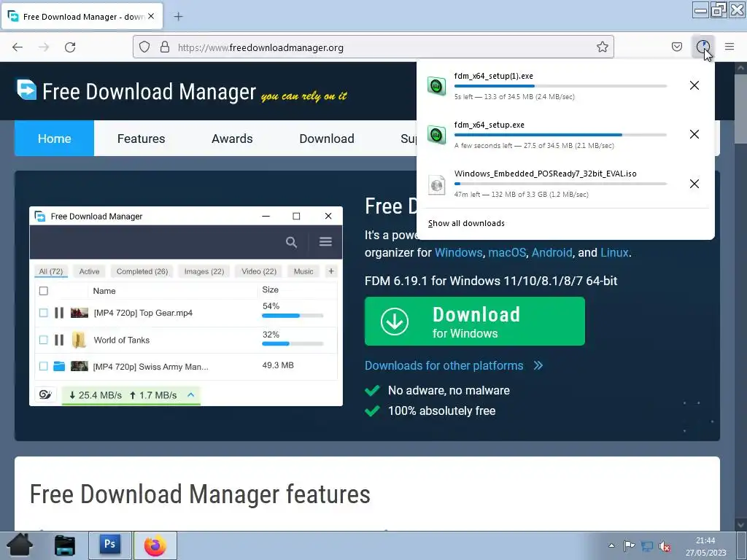747x560 pixels.
Task: Go back using the browser back arrow
Action: pyautogui.click(x=18, y=47)
